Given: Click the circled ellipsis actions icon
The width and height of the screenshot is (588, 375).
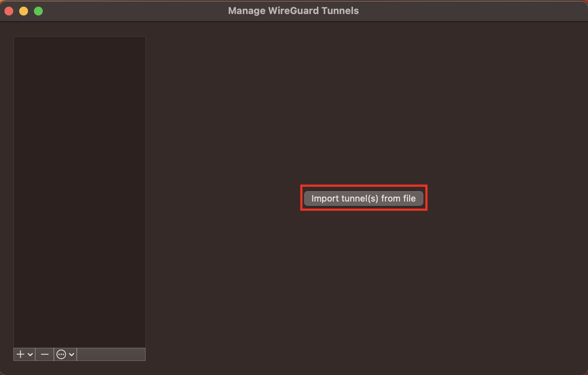Looking at the screenshot, I should [x=61, y=354].
